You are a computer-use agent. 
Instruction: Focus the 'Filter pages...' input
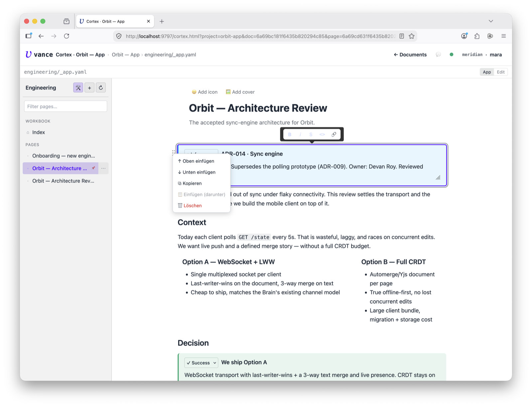[66, 106]
